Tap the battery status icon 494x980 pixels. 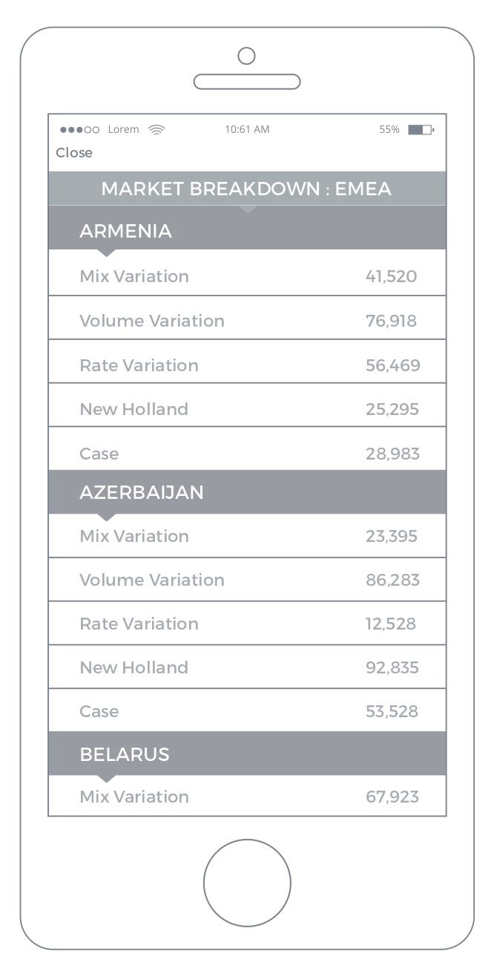420,129
